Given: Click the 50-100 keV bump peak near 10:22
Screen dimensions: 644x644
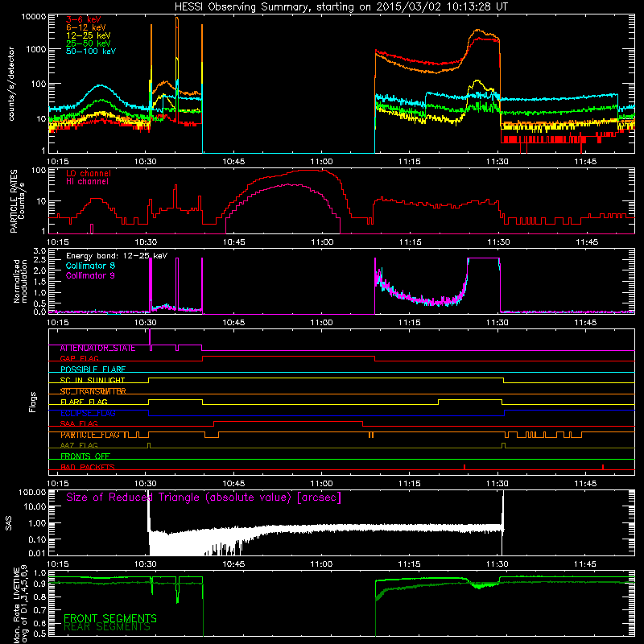Looking at the screenshot, I should 100,85.
